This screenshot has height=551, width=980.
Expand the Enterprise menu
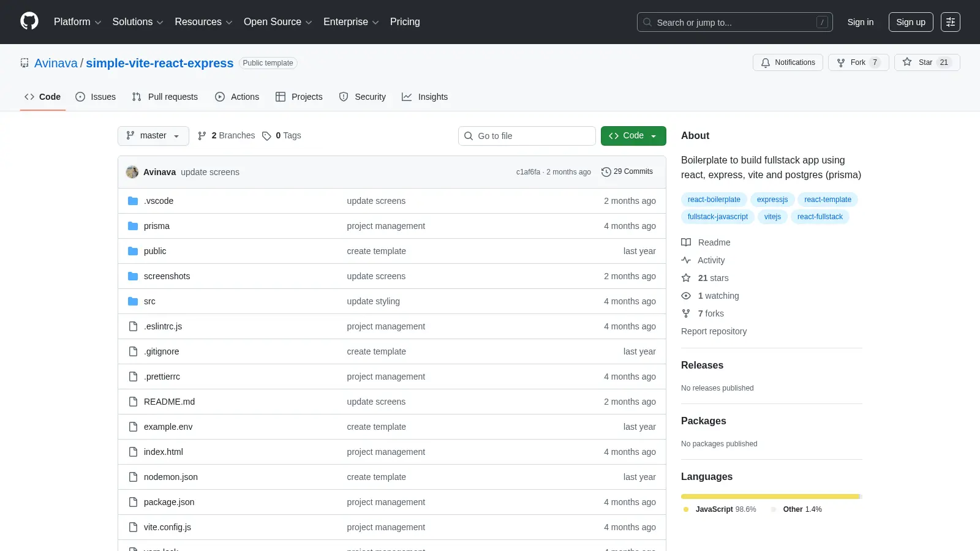351,22
